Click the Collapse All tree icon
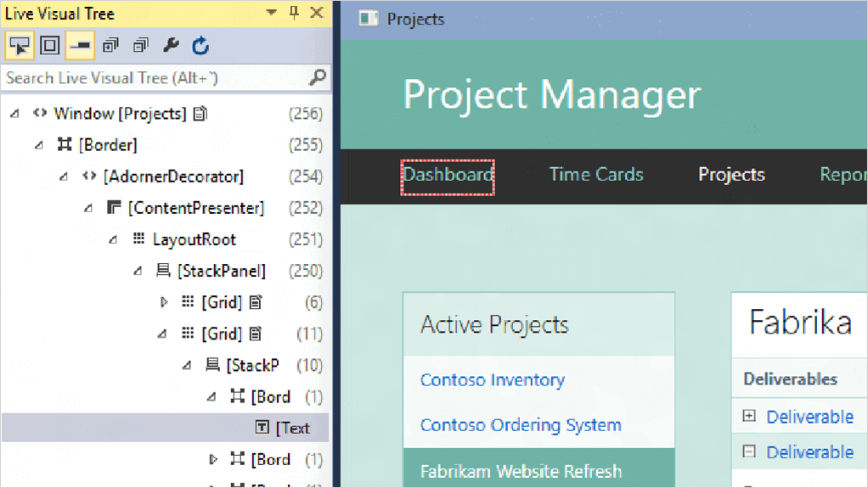The height and width of the screenshot is (488, 868). click(140, 46)
